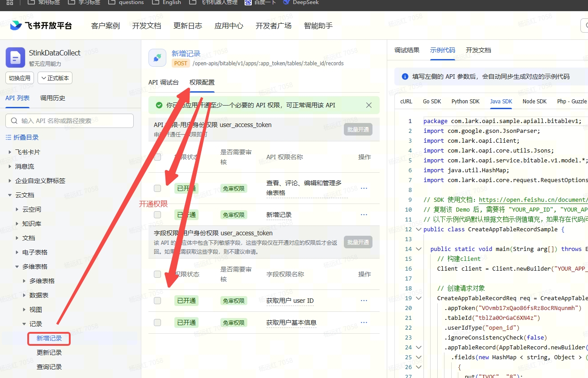Focus the API name or path search field
This screenshot has height=378, width=588.
click(x=69, y=121)
